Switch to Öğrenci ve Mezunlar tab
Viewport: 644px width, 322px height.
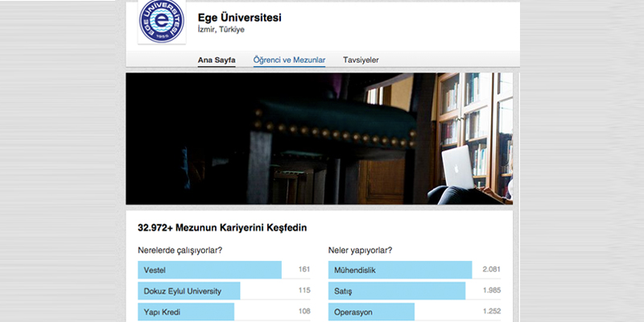point(289,60)
